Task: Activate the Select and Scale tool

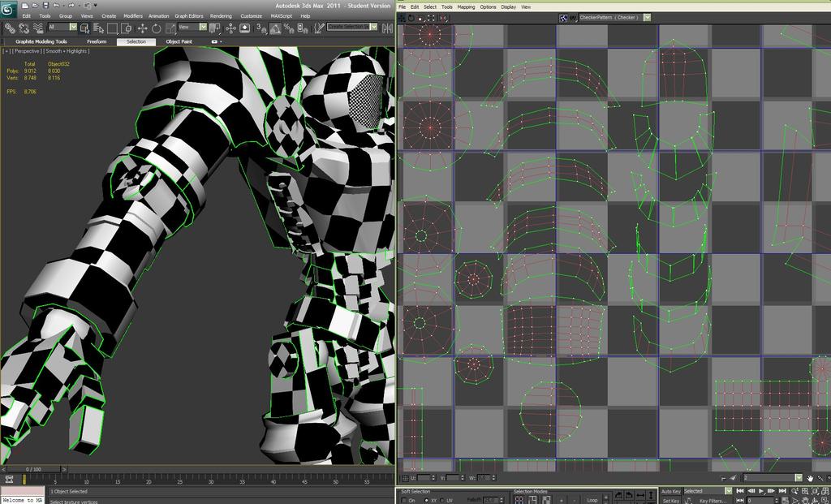Action: coord(170,28)
